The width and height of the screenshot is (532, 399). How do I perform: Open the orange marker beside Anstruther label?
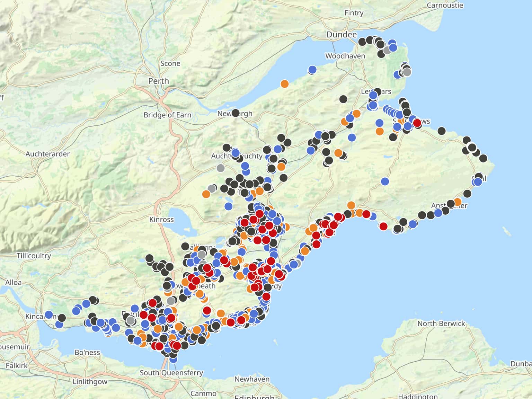coord(458,202)
